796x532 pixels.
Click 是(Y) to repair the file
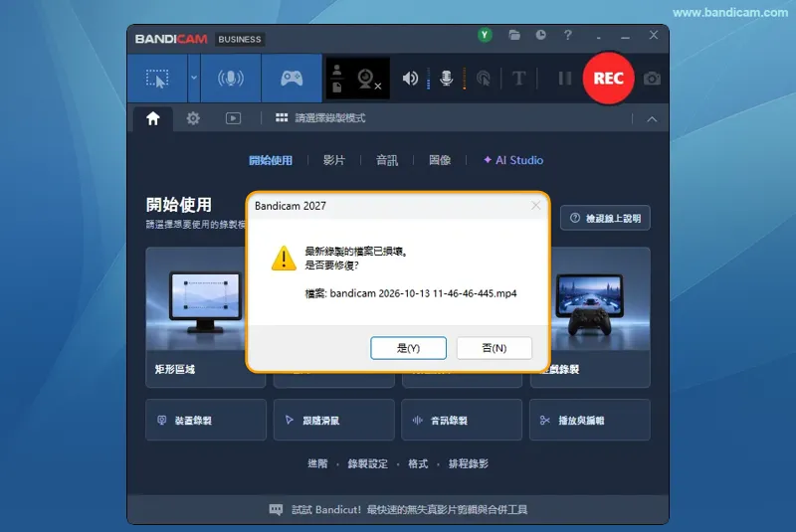coord(408,348)
